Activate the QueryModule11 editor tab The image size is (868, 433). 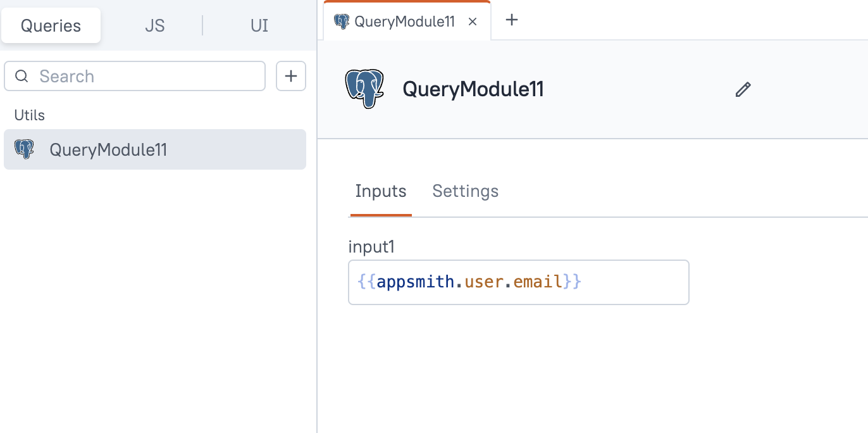[404, 22]
